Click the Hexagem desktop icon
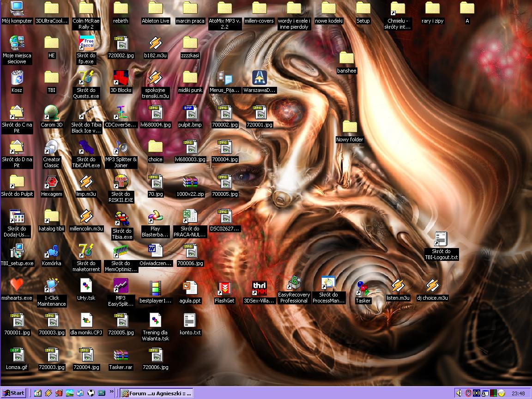Viewport: 532px width, 399px height. tap(51, 182)
